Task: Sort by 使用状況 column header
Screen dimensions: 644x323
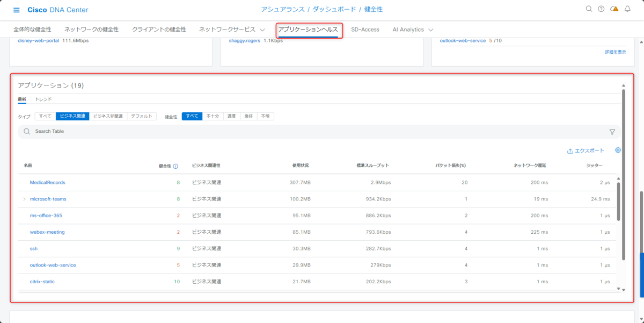Action: (x=301, y=166)
